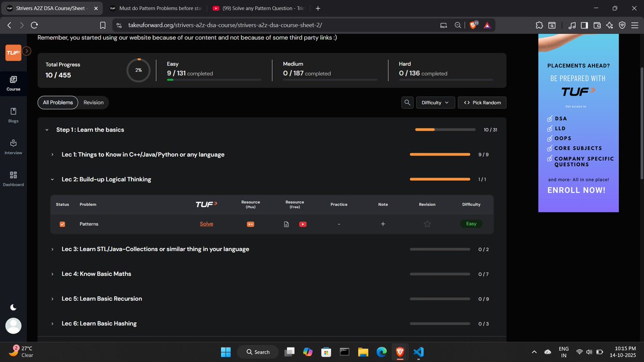Open Brave Wallet icon
This screenshot has width=644, height=362.
(x=597, y=25)
